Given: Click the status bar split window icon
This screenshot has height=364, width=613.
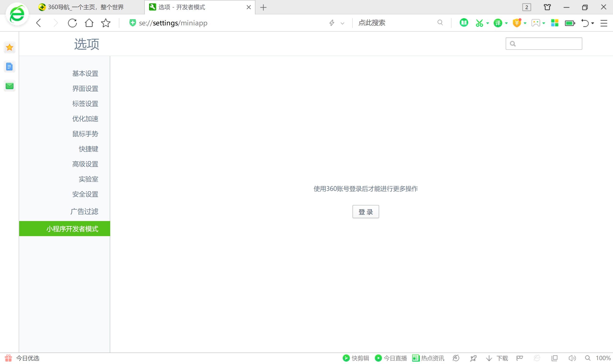Looking at the screenshot, I should click(555, 358).
